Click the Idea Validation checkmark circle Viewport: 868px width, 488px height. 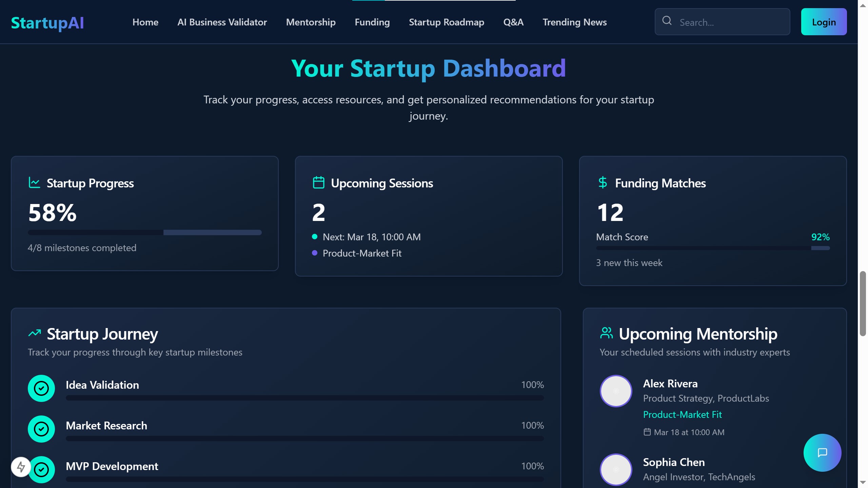(41, 388)
